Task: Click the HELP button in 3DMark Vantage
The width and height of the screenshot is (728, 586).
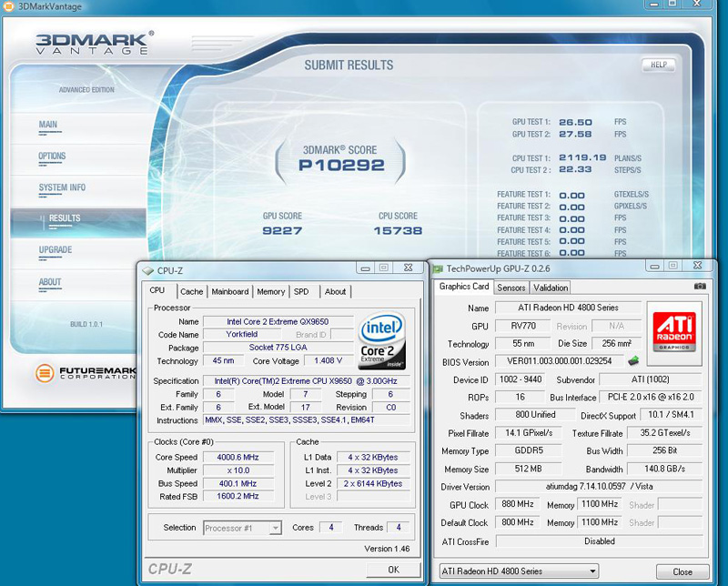Action: [x=658, y=66]
